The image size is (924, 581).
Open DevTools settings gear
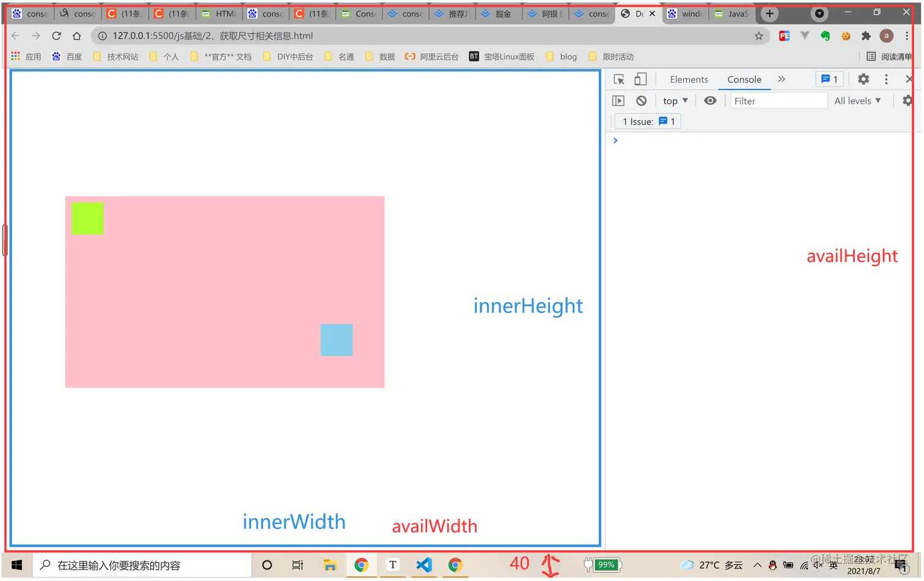[863, 79]
